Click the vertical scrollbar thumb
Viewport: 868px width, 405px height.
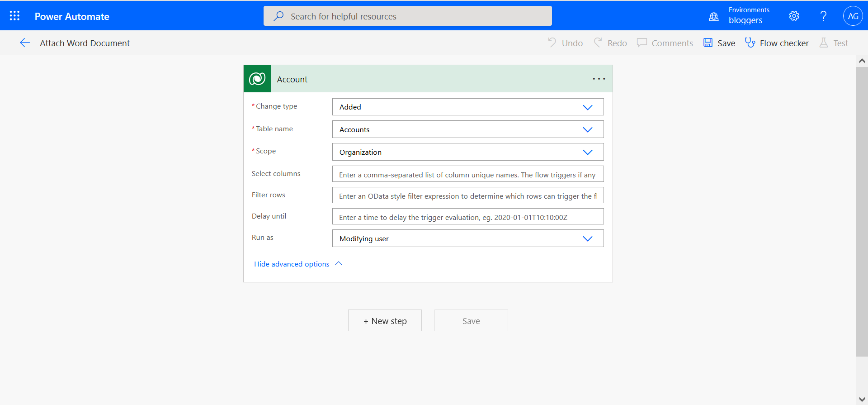pyautogui.click(x=862, y=212)
